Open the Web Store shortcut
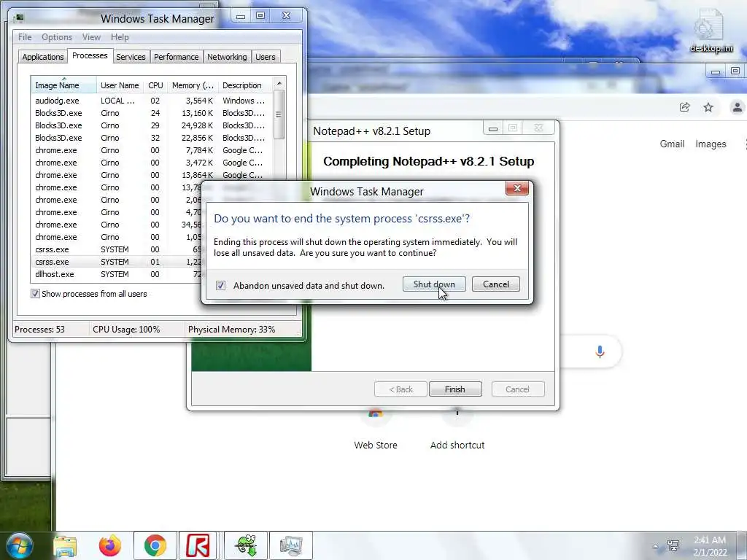This screenshot has width=747, height=560. point(376,429)
